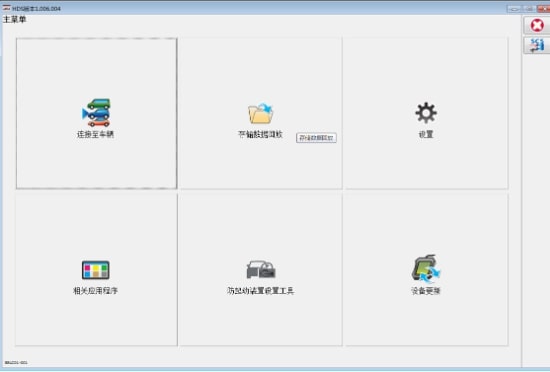This screenshot has width=550, height=372.
Task: Launch 相关应用程序 related applications tile
Action: [x=96, y=269]
